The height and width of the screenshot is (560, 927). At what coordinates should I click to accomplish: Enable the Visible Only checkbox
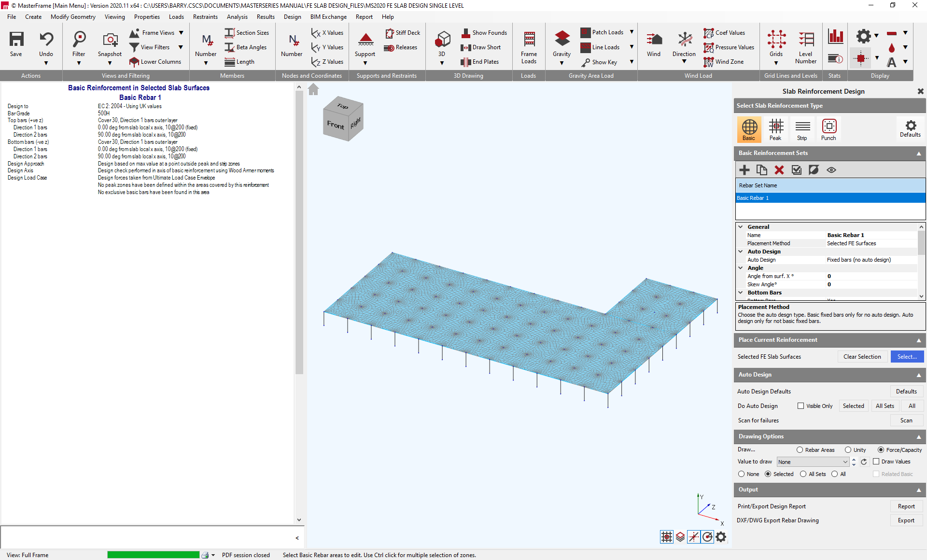[801, 406]
